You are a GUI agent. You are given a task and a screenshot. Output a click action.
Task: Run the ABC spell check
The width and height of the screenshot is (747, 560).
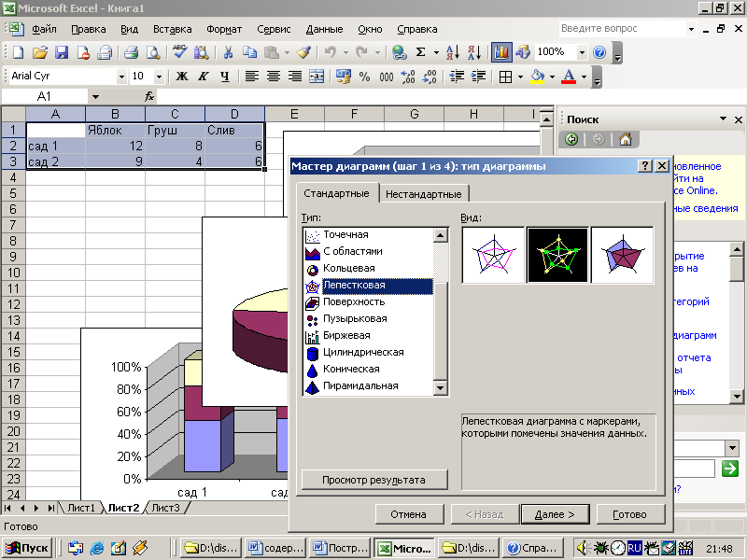179,52
